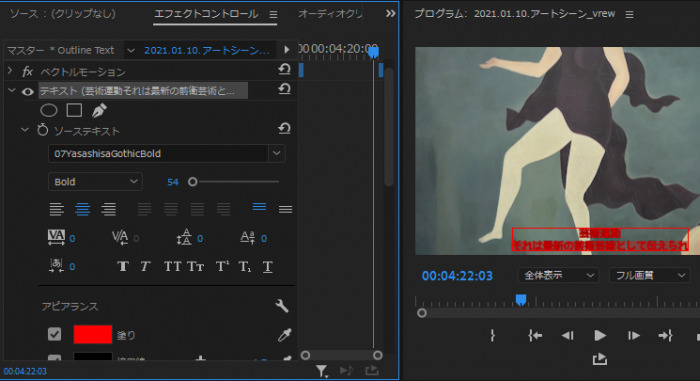Select the 2021.01.10.アートシーン sequence link
The height and width of the screenshot is (381, 700).
point(207,50)
